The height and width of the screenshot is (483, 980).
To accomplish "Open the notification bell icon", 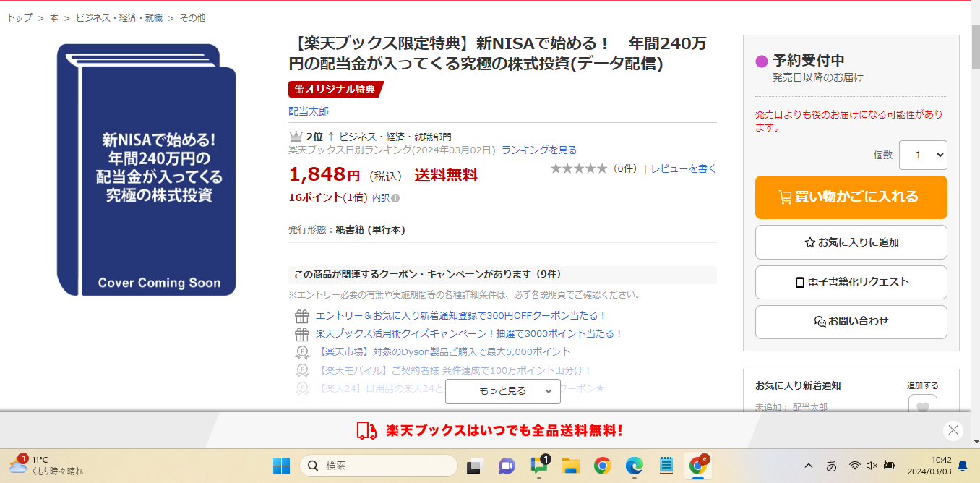I will click(963, 466).
